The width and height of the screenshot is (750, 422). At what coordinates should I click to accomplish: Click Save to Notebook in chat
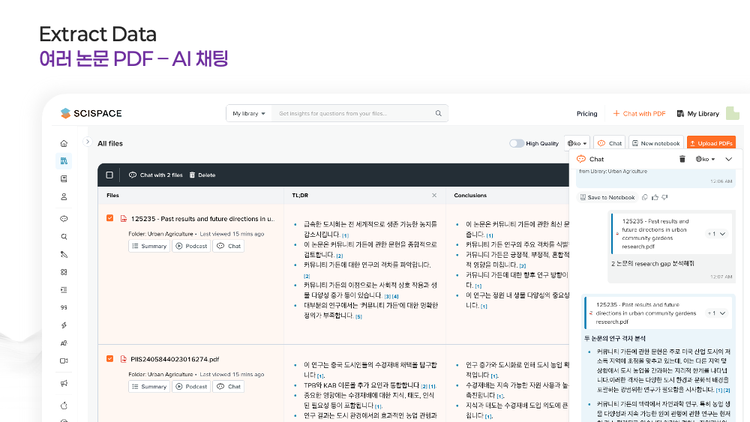(607, 197)
